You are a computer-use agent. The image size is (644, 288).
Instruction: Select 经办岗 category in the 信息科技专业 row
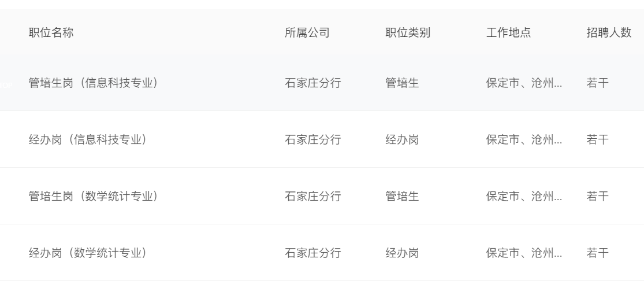click(x=402, y=140)
